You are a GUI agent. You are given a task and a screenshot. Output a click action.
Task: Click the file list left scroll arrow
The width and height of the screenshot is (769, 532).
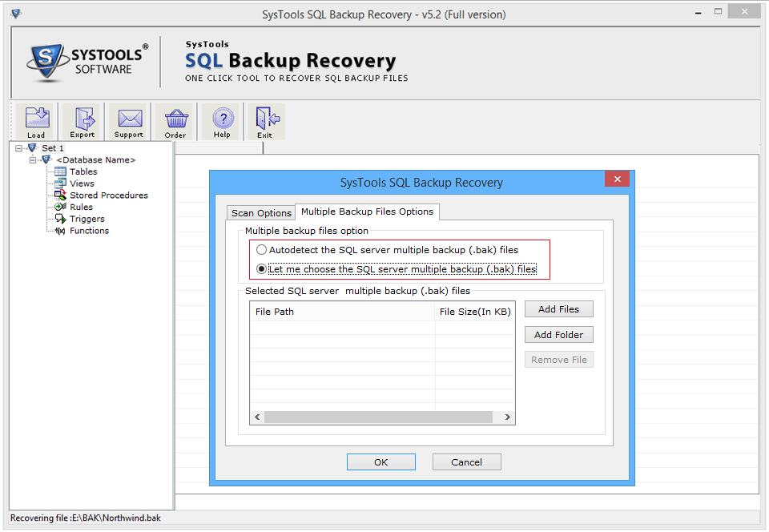click(257, 417)
